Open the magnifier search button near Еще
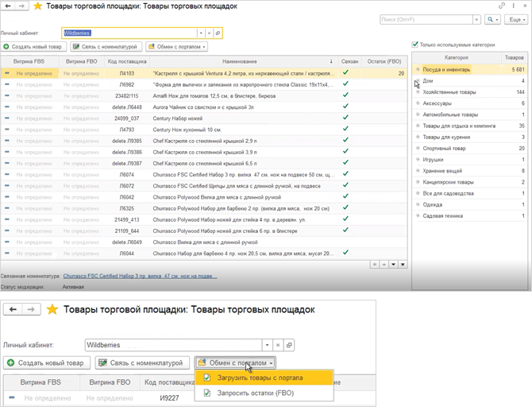This screenshot has width=532, height=407. pyautogui.click(x=493, y=20)
